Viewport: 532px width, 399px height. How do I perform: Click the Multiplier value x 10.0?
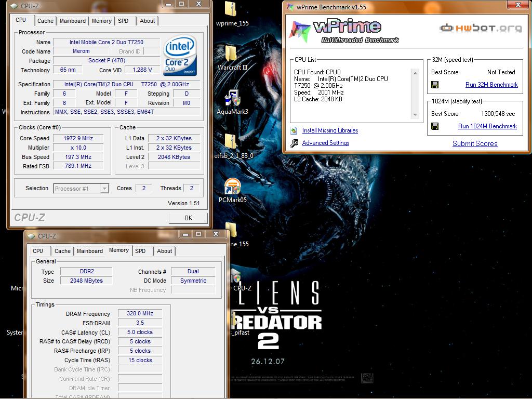pos(78,148)
